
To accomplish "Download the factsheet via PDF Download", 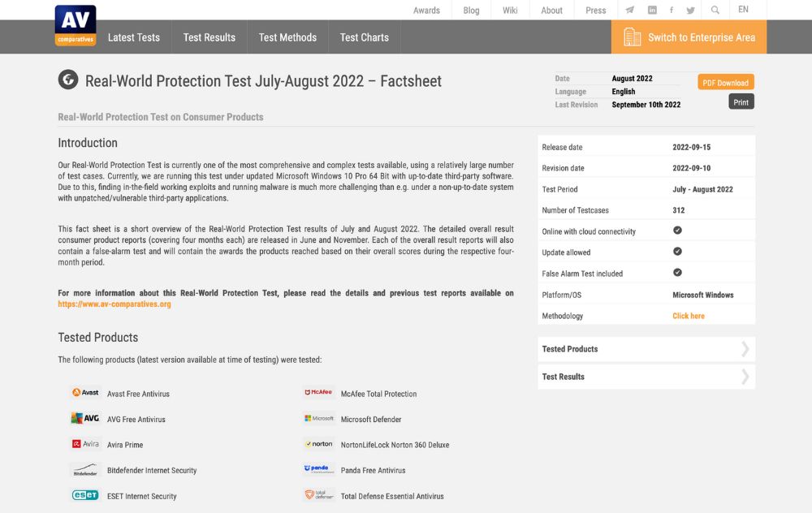I will (x=725, y=82).
